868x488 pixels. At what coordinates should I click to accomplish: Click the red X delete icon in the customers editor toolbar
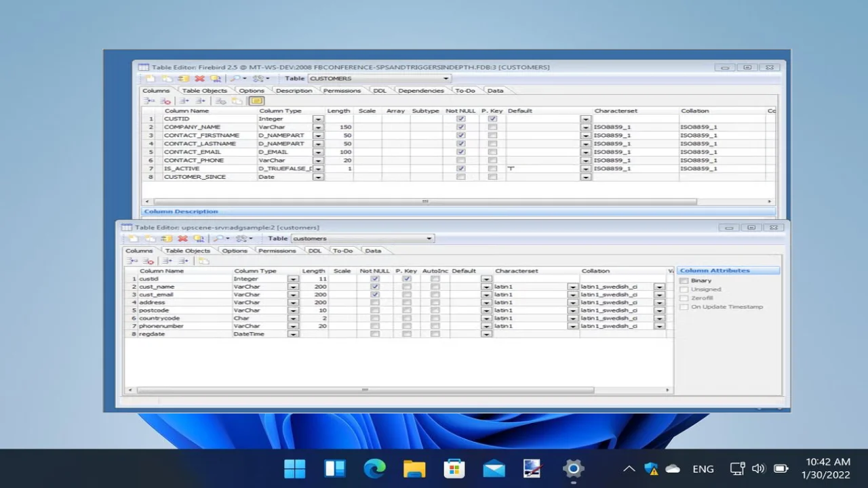(182, 239)
